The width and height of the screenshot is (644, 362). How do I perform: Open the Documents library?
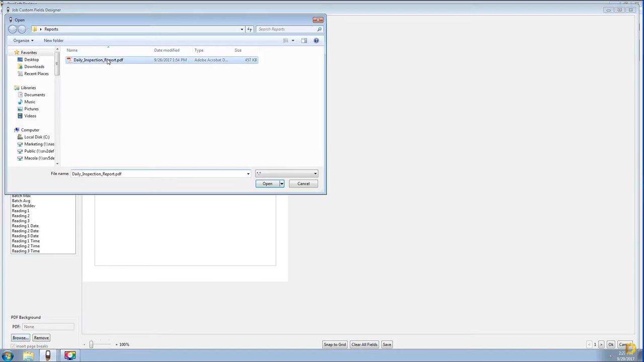34,95
